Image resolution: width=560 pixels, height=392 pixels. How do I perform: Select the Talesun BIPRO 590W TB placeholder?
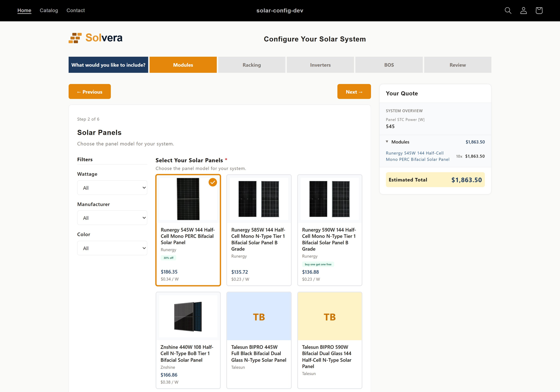[329, 316]
